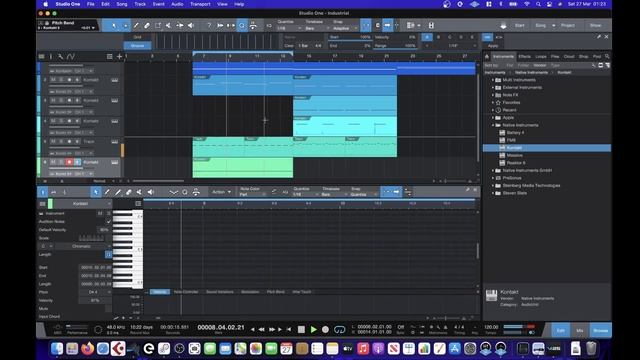Select Battery 4 in the instrument list

(515, 133)
